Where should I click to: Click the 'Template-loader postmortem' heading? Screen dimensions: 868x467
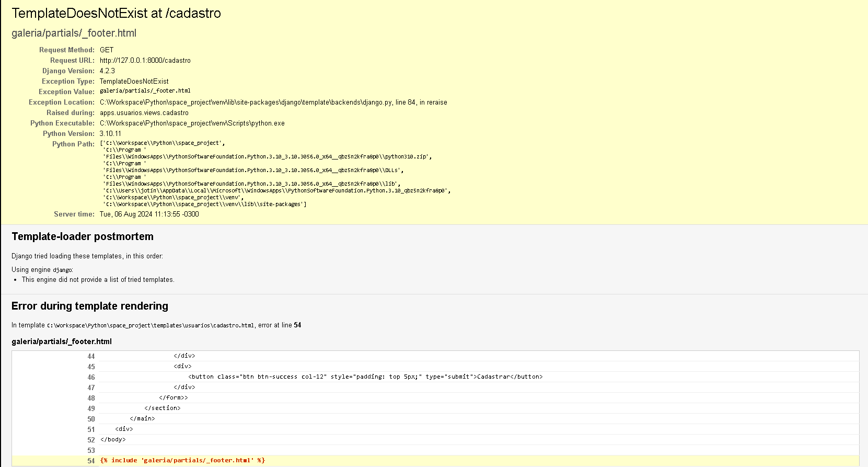click(83, 236)
